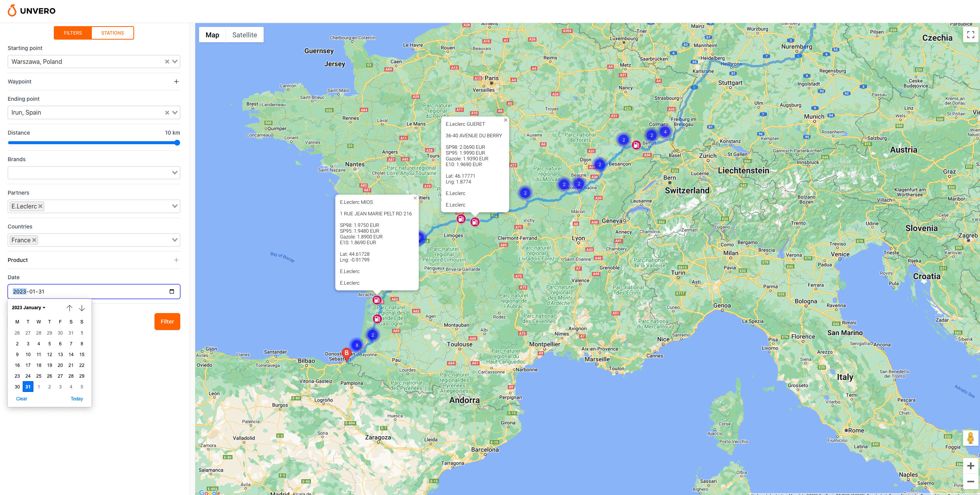Click the Waypoint label row
This screenshot has width=980, height=495.
click(94, 82)
